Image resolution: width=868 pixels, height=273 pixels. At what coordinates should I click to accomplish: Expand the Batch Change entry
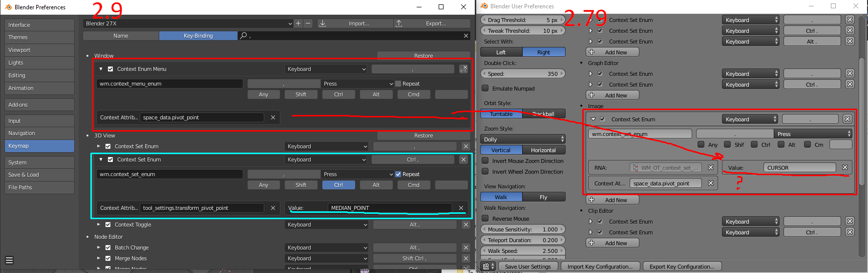pos(99,248)
